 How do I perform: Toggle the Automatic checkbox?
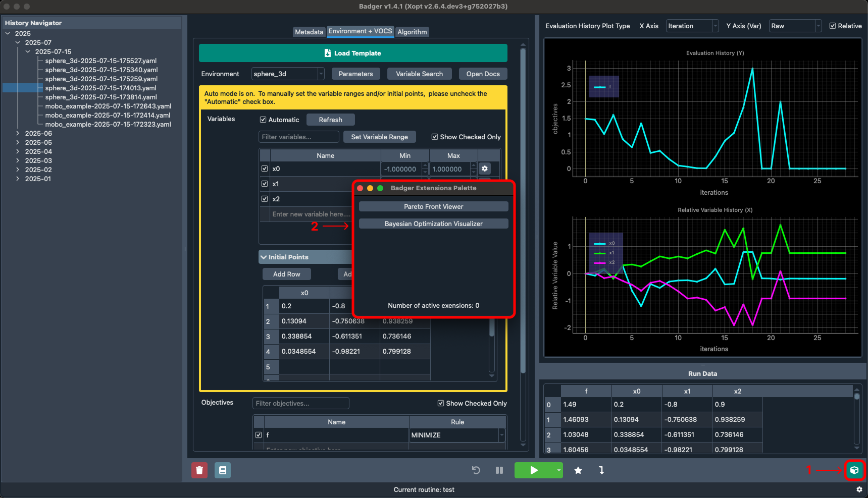[x=263, y=120]
